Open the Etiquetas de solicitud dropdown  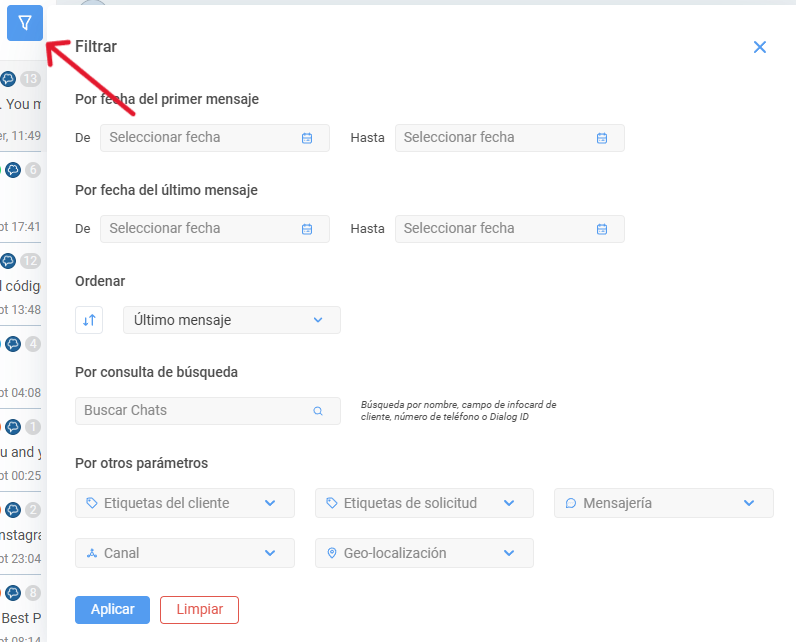424,503
